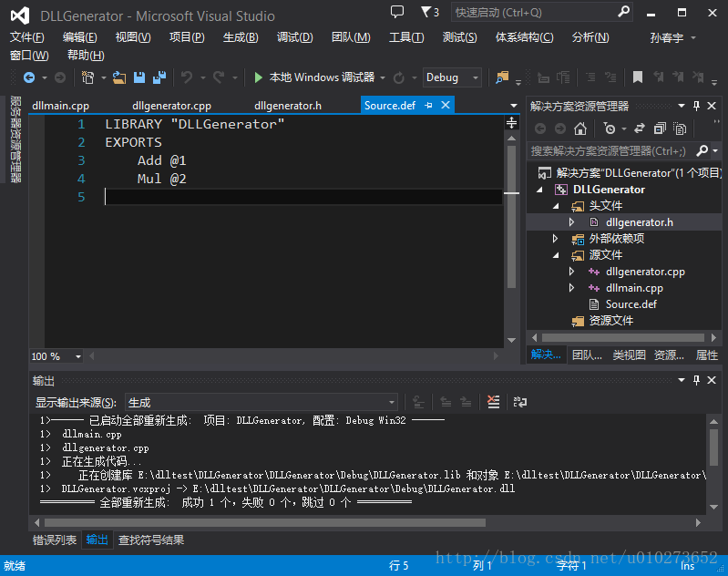Open the 文件(F) menu

[27, 37]
